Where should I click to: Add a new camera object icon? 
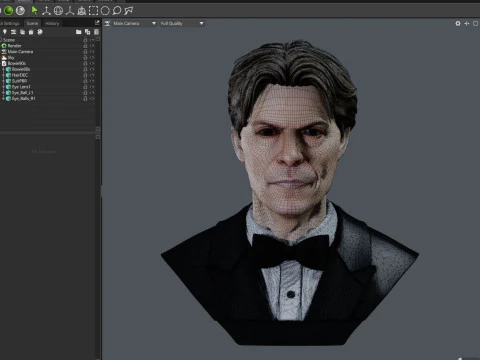click(13, 32)
